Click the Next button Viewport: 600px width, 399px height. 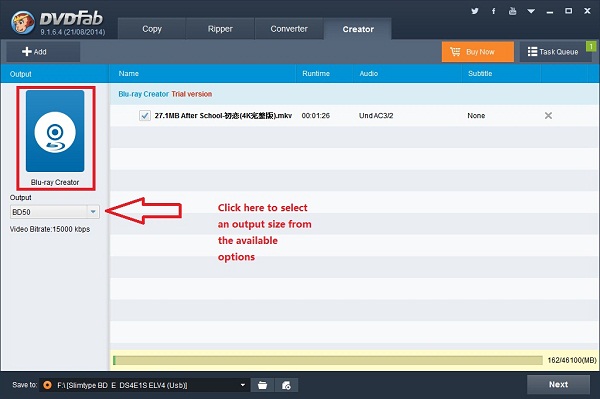pyautogui.click(x=558, y=384)
